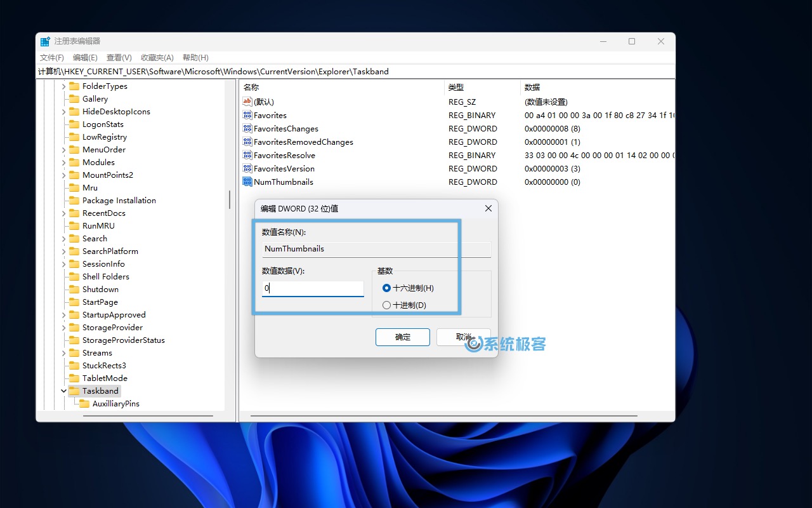
Task: Click the Gallery folder icon
Action: pos(74,99)
